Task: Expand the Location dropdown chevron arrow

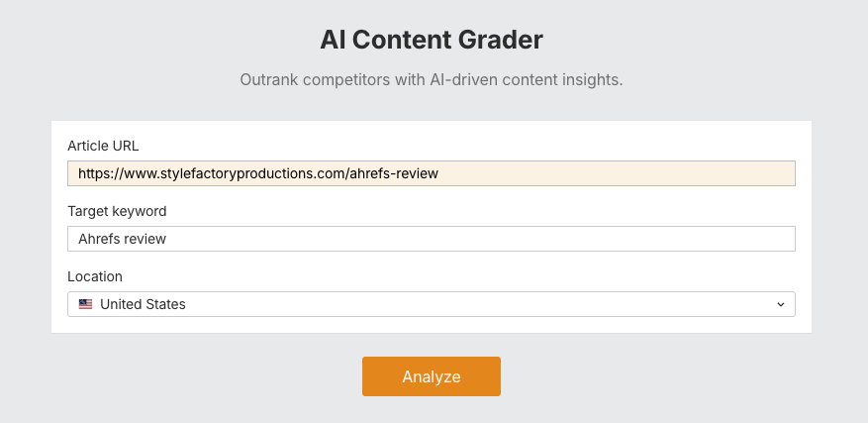Action: [x=780, y=304]
